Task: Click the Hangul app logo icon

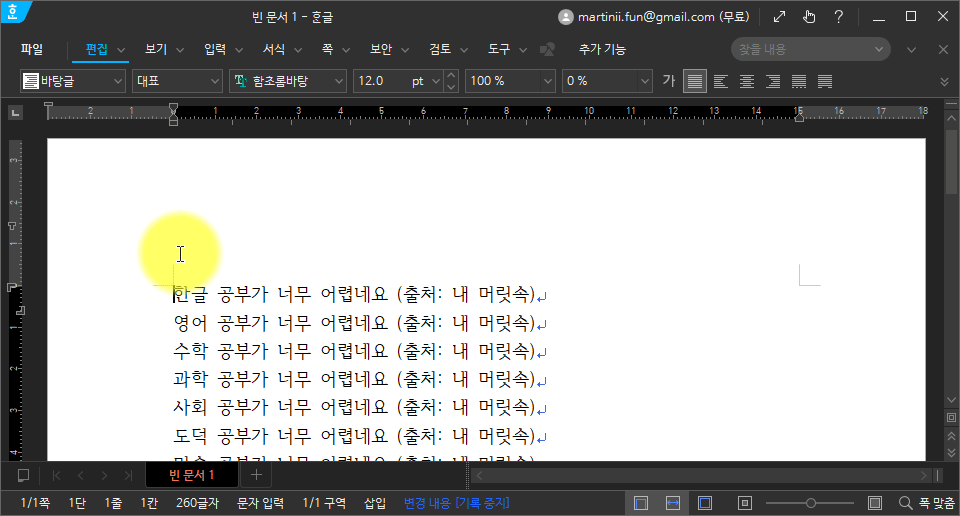Action: coord(12,11)
